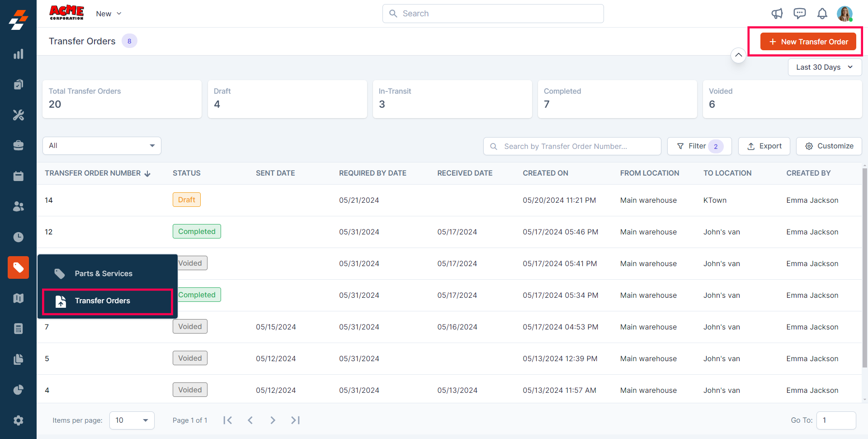
Task: Open the chat messages icon
Action: [x=799, y=14]
